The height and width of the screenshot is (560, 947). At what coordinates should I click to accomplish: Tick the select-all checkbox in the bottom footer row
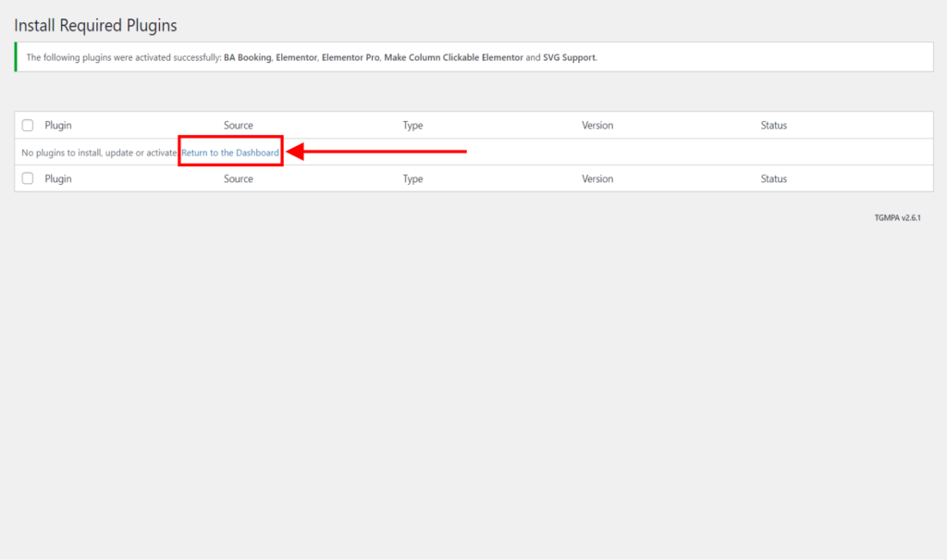[x=28, y=178]
